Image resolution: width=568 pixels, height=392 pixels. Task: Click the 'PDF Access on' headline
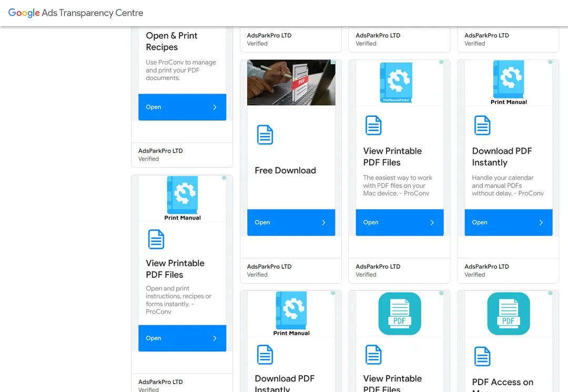pos(502,382)
